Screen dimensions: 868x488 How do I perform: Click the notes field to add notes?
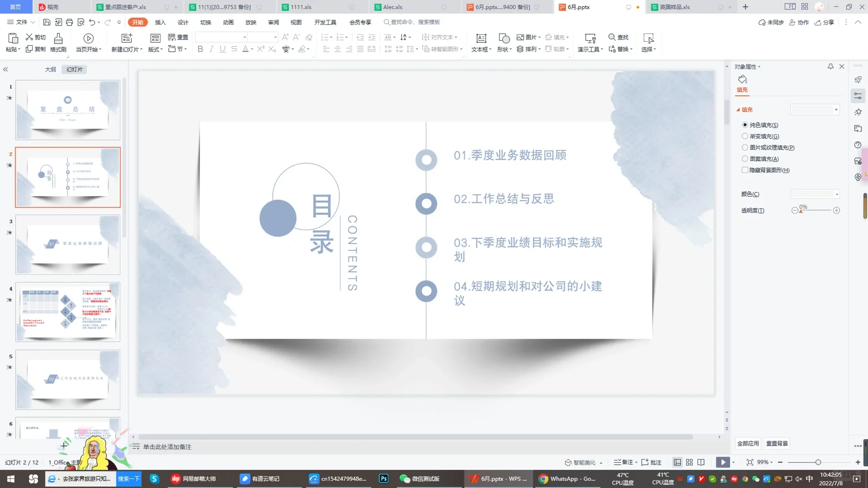167,447
